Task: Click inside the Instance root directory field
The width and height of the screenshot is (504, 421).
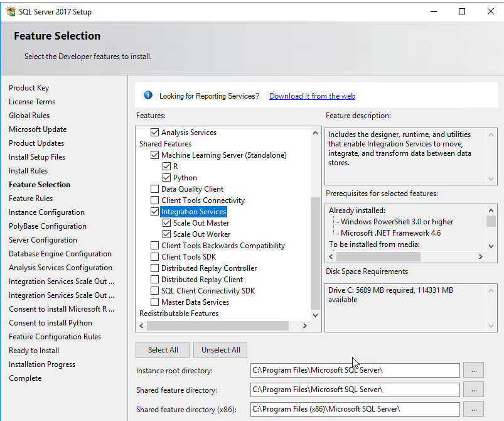Action: coord(355,370)
